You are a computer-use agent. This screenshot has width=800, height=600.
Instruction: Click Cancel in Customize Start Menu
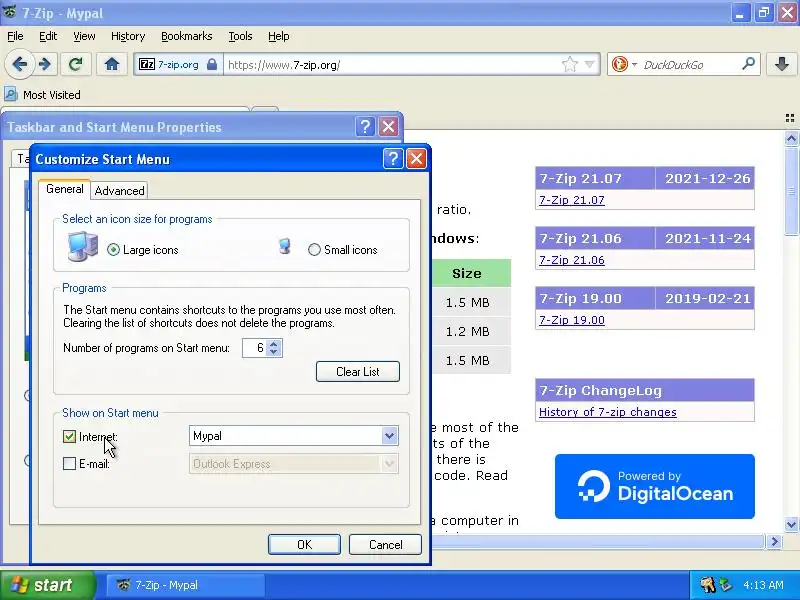tap(385, 544)
